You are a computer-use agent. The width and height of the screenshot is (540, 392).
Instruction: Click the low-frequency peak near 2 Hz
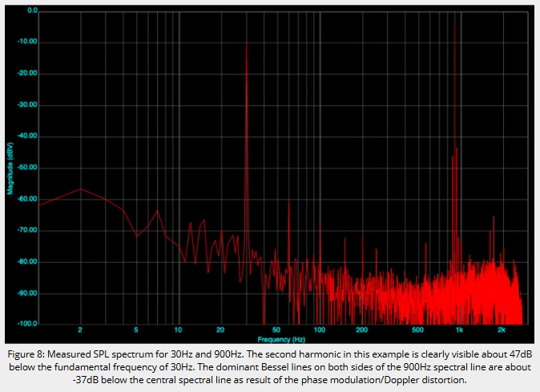pyautogui.click(x=81, y=189)
